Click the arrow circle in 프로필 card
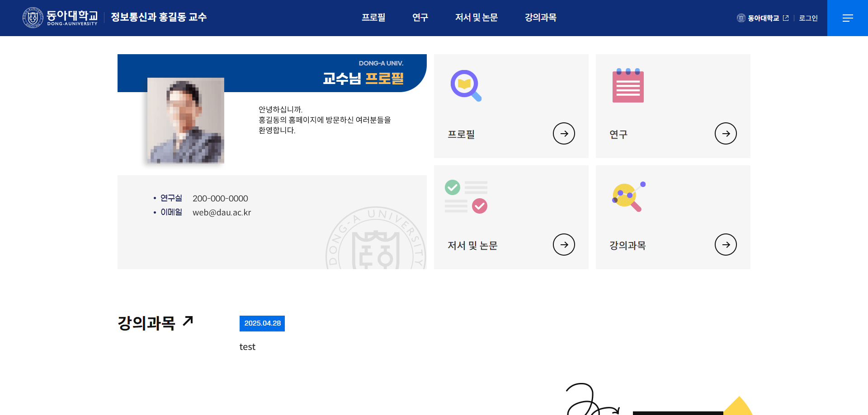The width and height of the screenshot is (868, 415). click(564, 134)
